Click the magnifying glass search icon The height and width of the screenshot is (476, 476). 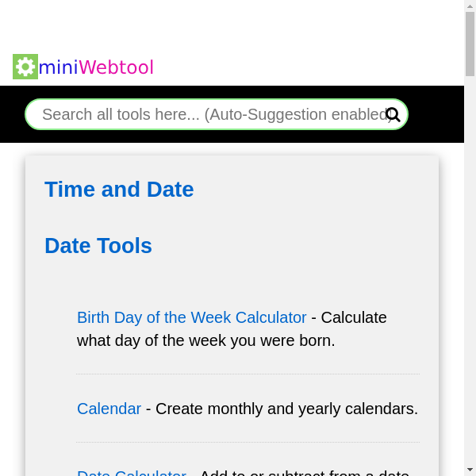[393, 114]
